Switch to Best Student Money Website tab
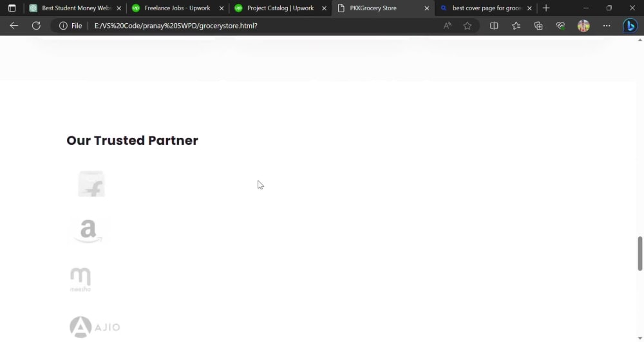This screenshot has width=644, height=342. [75, 8]
